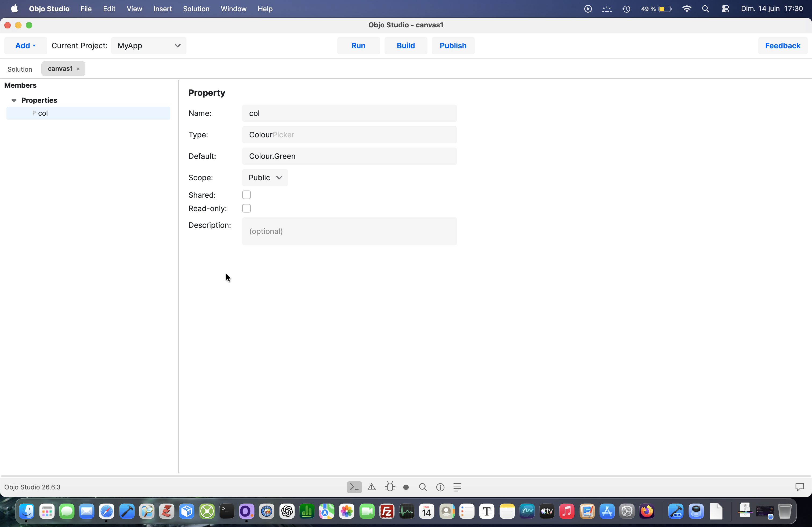Open Terminal from the dock
This screenshot has width=812, height=527.
point(227,511)
